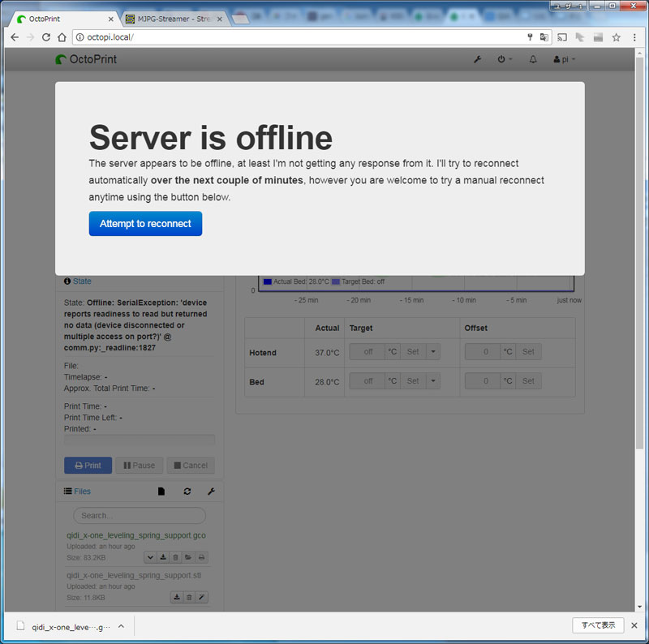Screen dimensions: 649x644
Task: Reload the octopi.local page
Action: pos(46,37)
